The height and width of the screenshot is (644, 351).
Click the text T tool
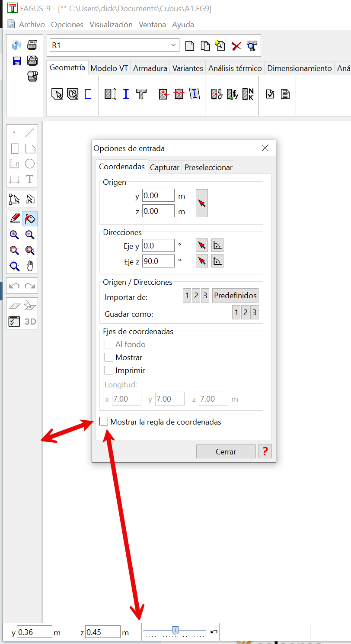point(30,179)
